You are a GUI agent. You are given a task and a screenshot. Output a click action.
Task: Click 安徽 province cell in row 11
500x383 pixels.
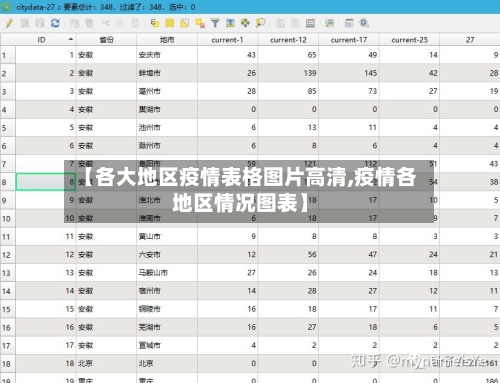(106, 237)
